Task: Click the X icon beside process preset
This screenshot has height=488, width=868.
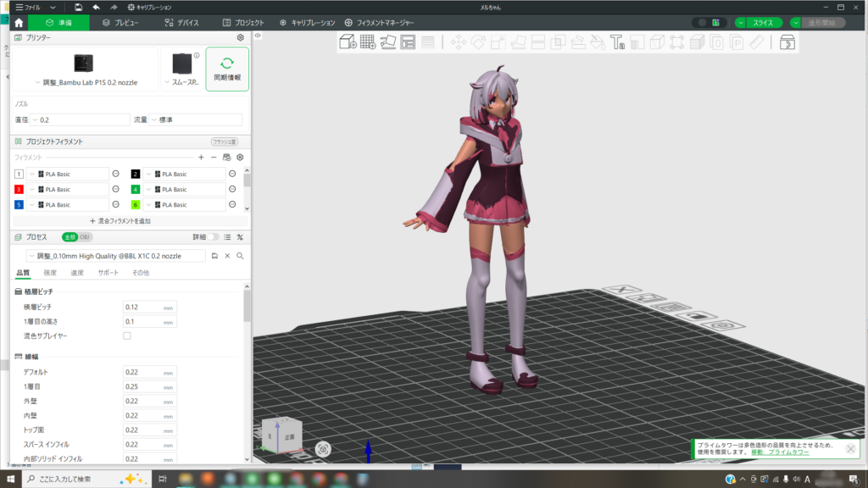Action: [x=227, y=256]
